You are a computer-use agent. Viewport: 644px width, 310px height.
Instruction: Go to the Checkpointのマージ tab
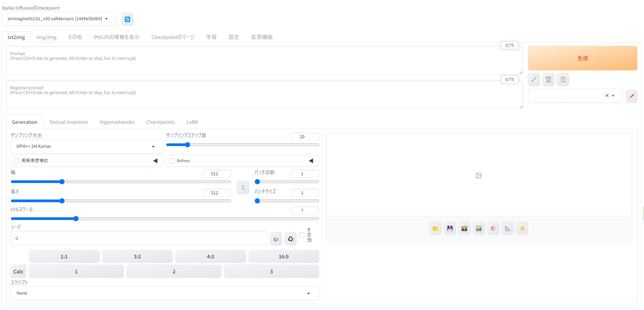[173, 37]
